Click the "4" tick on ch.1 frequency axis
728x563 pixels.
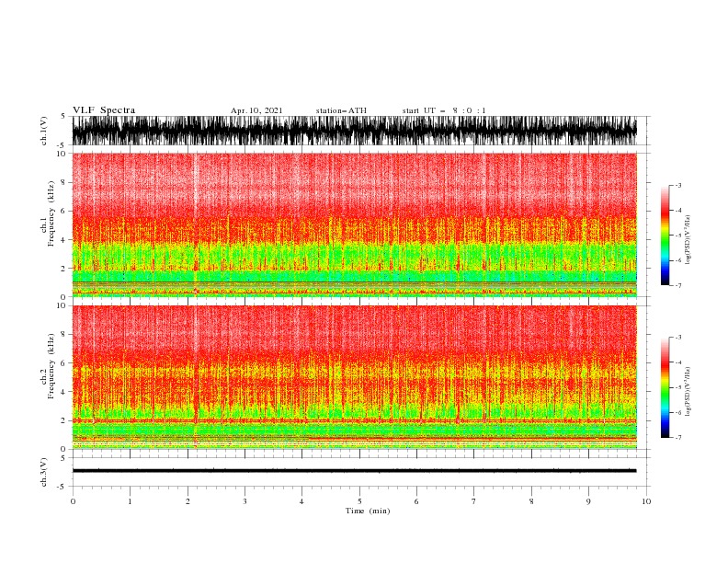(63, 240)
